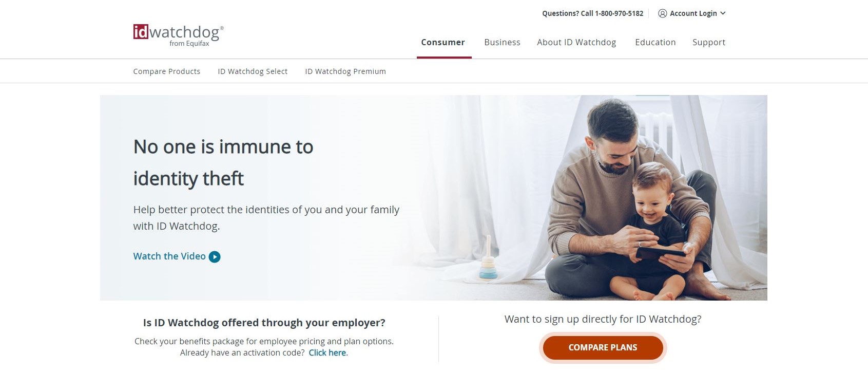Go to About ID Watchdog
The height and width of the screenshot is (372, 868).
pos(576,42)
